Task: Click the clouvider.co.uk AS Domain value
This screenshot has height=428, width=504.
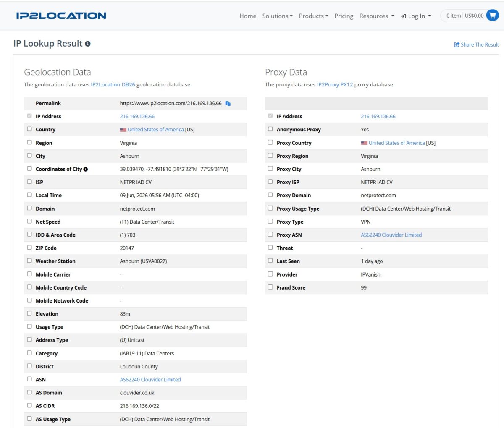Action: 137,393
